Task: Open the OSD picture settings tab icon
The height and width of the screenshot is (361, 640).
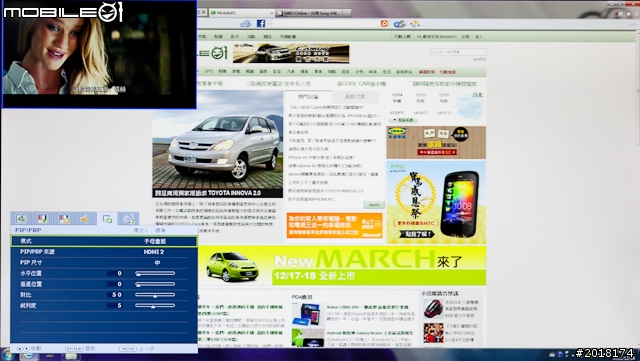Action: click(x=42, y=218)
